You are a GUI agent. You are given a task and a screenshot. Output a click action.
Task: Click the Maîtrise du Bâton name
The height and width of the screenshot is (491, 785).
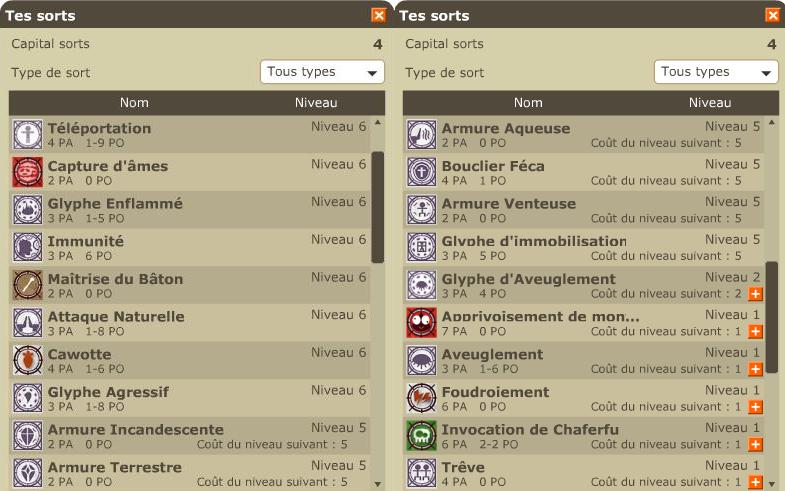[115, 279]
